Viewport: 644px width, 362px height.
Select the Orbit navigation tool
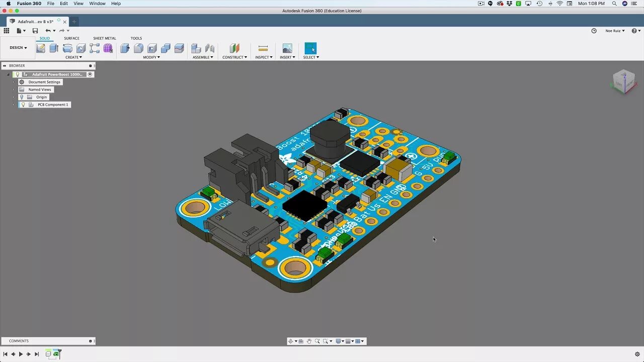tap(290, 341)
